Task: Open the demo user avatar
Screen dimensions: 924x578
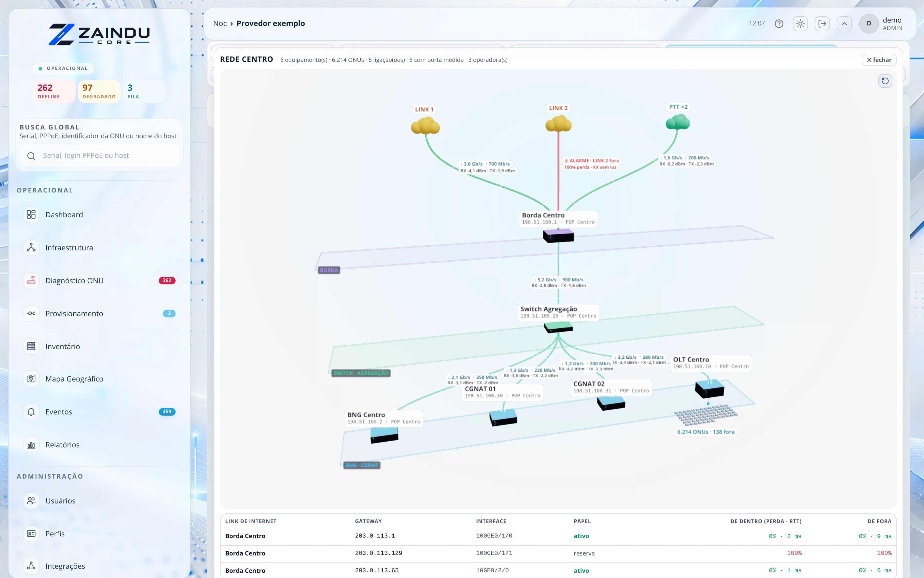Action: 869,24
